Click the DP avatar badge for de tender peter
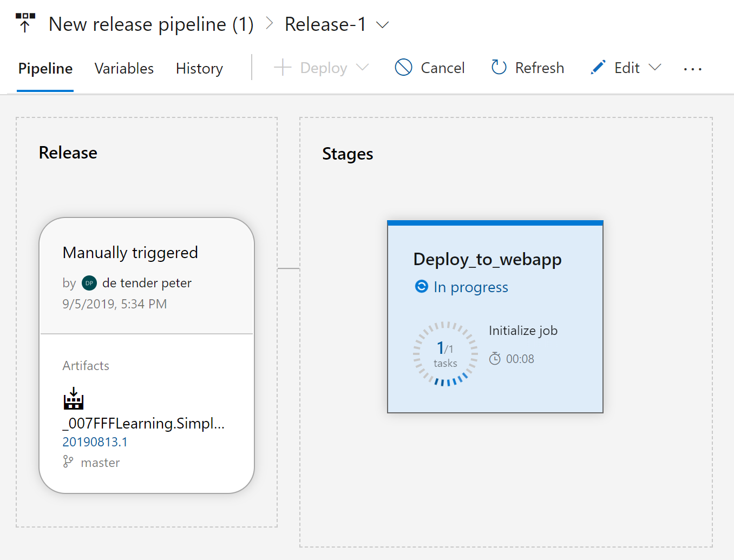This screenshot has height=560, width=734. coord(89,282)
